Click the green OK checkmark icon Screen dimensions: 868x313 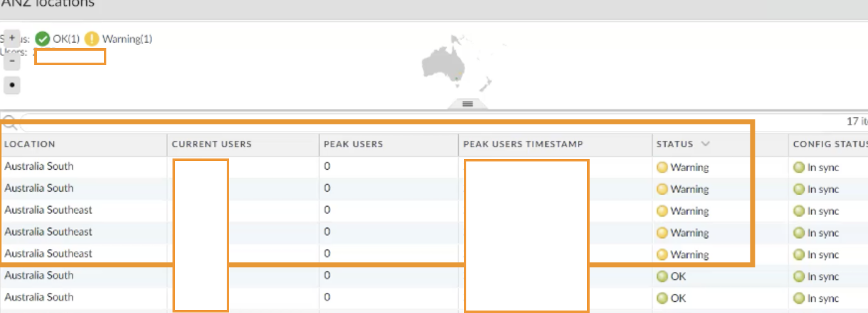[x=43, y=39]
